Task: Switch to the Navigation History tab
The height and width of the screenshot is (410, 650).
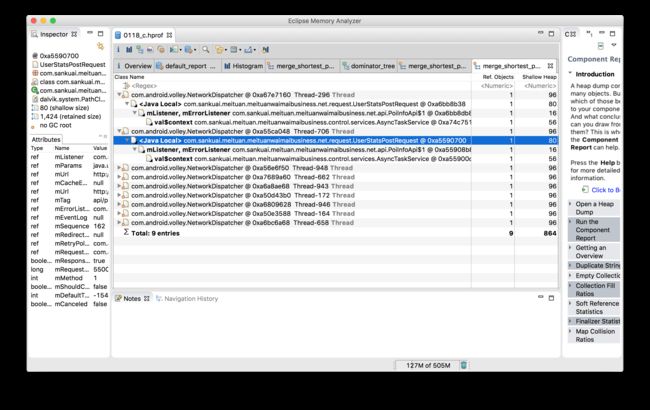Action: [187, 298]
